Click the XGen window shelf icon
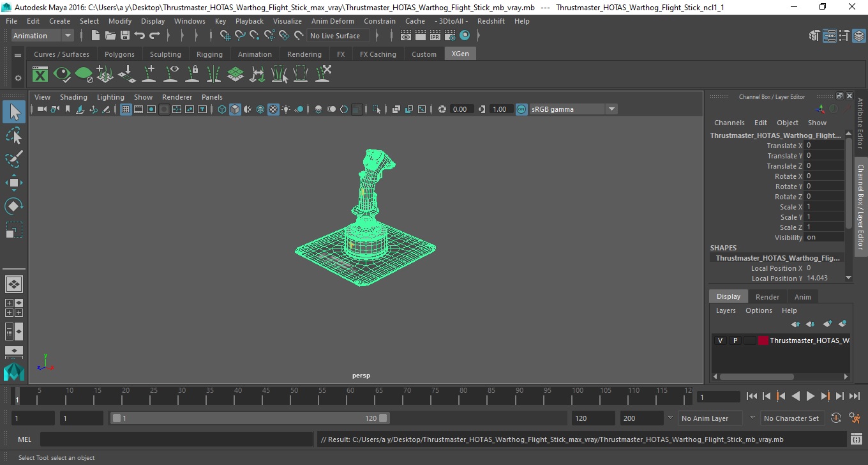Image resolution: width=868 pixels, height=465 pixels. point(40,75)
